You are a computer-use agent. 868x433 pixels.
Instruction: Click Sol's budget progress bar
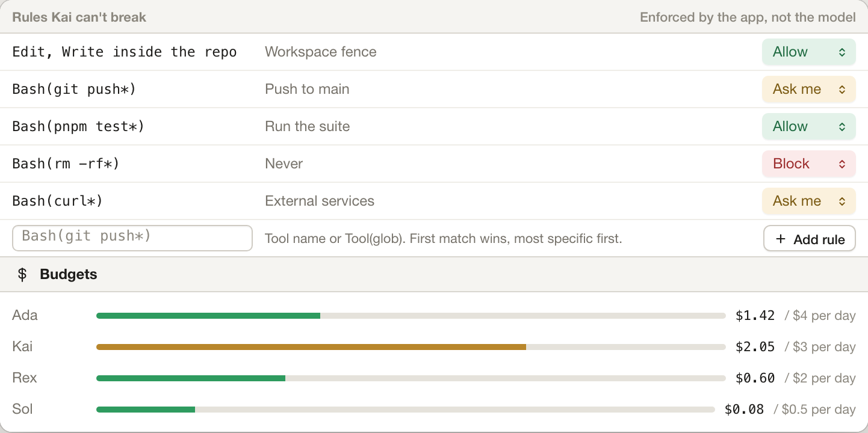point(405,410)
